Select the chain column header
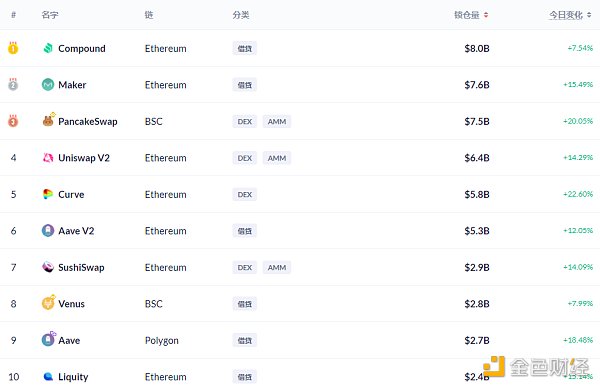Image resolution: width=600 pixels, height=388 pixels. [149, 15]
